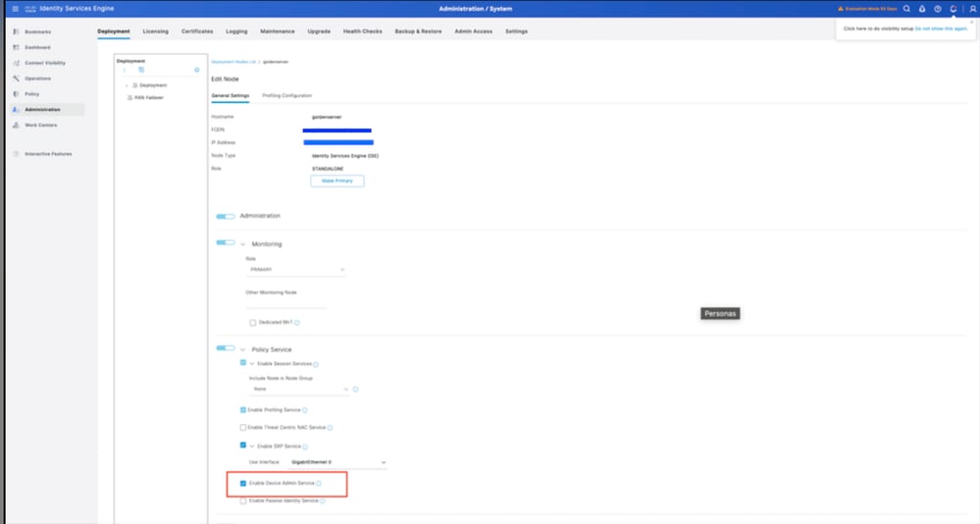Open the help question-mark icon
The width and height of the screenshot is (980, 524).
pos(938,9)
